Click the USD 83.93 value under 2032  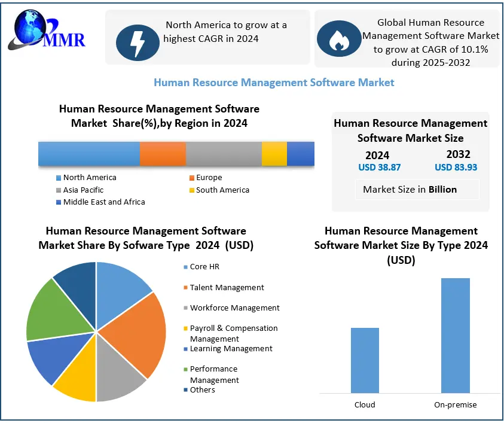click(x=455, y=168)
